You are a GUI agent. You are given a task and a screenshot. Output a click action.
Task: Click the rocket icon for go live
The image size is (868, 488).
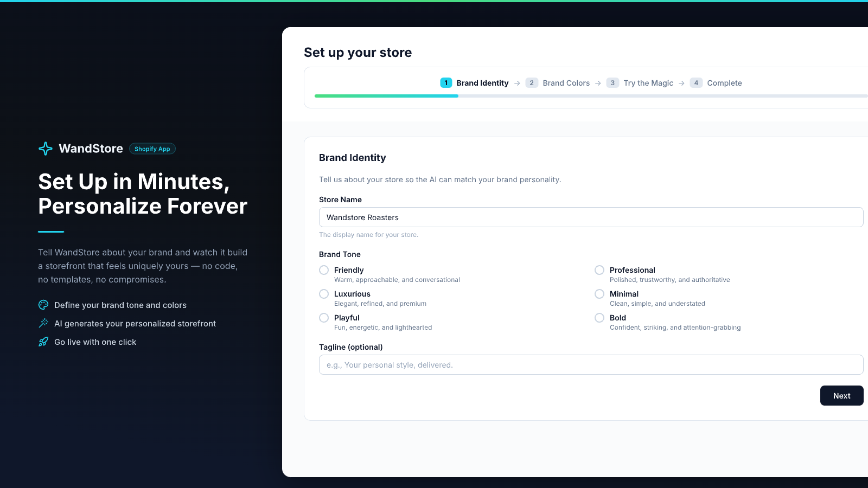click(43, 342)
